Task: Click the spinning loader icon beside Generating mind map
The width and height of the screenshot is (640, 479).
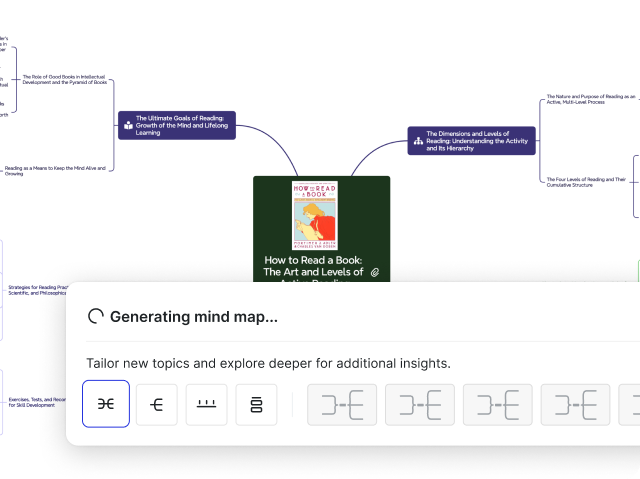Action: 96,316
